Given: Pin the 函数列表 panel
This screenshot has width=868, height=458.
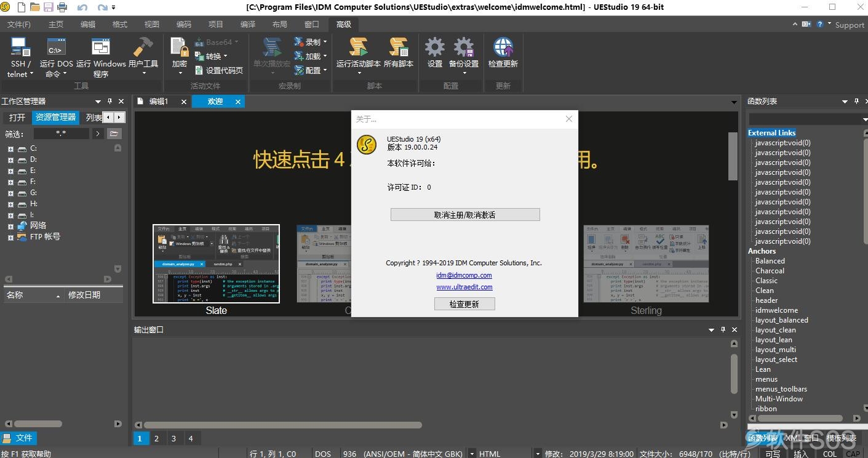Looking at the screenshot, I should [x=856, y=101].
